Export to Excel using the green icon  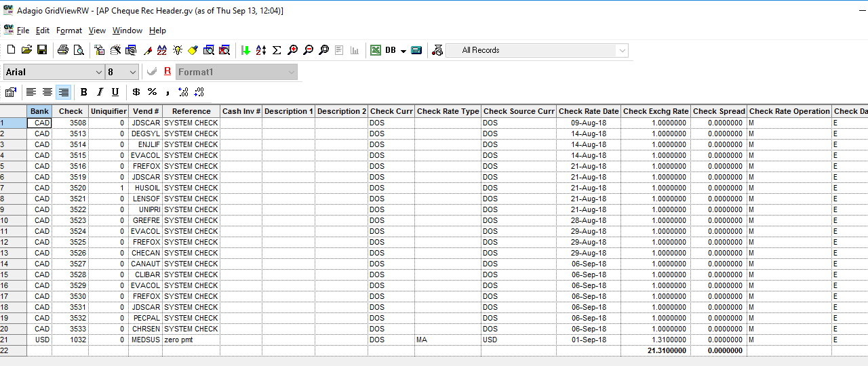[375, 50]
